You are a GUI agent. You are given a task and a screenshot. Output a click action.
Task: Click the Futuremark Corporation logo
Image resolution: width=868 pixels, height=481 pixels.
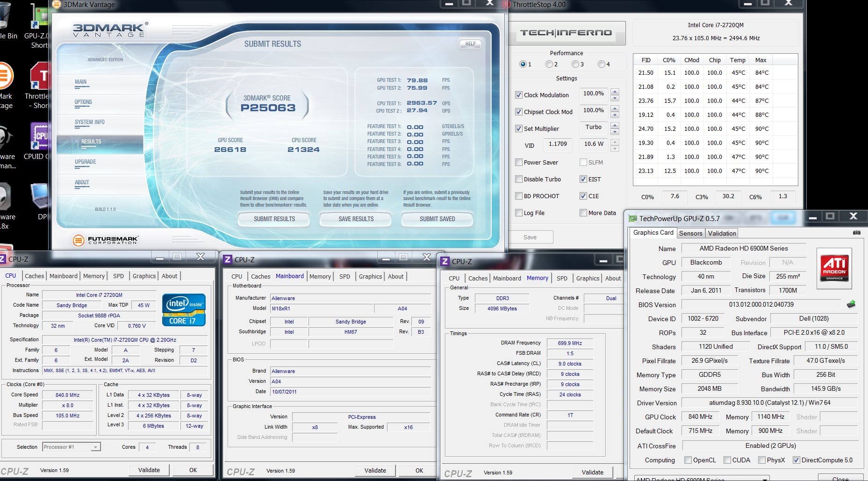(x=106, y=240)
